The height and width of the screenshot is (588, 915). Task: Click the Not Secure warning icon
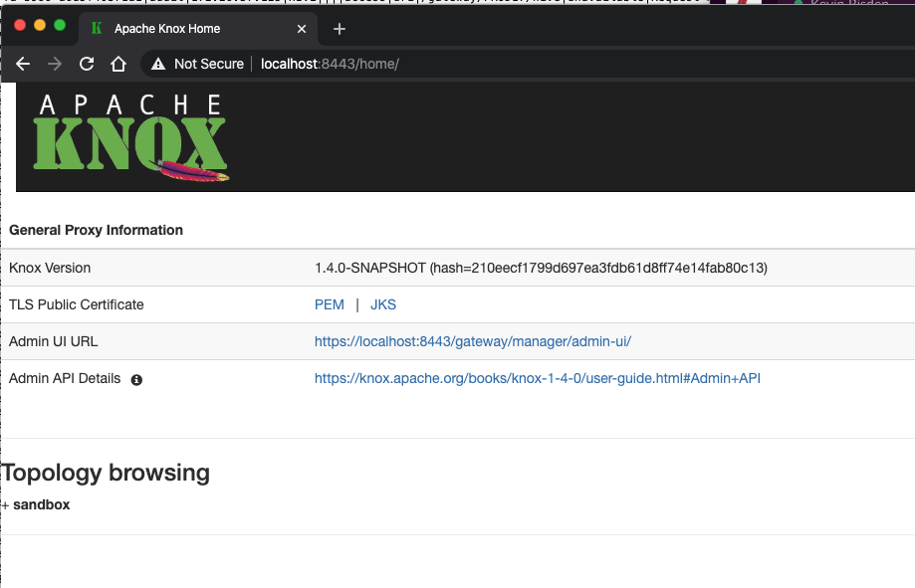click(158, 64)
